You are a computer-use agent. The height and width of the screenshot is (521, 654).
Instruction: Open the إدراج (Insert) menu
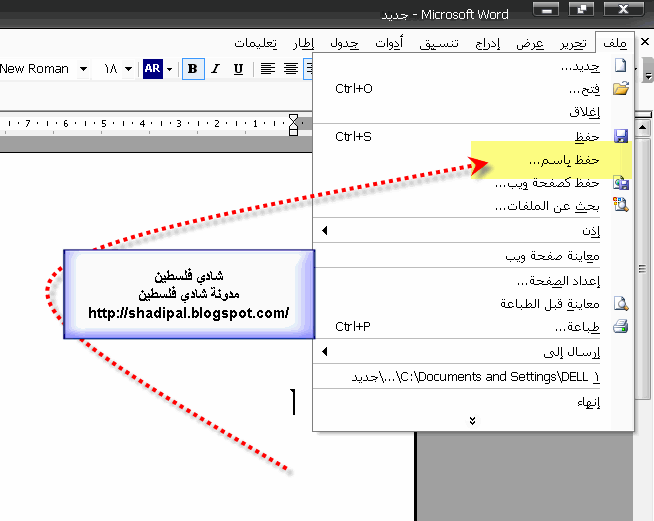[488, 43]
